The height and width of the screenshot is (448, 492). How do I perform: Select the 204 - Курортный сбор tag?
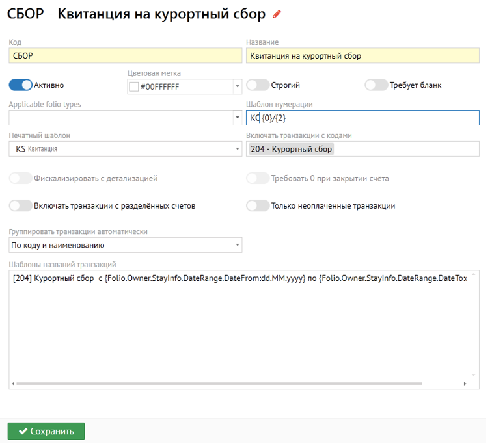291,149
